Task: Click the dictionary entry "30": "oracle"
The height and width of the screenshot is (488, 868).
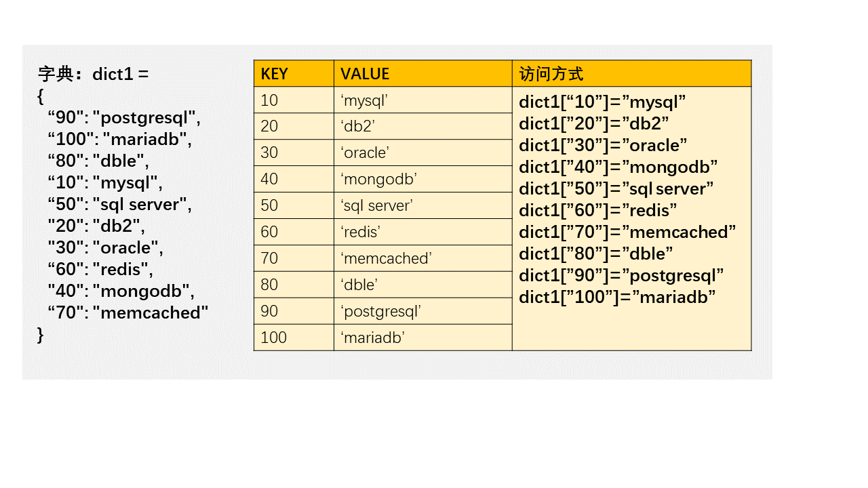Action: click(x=106, y=248)
